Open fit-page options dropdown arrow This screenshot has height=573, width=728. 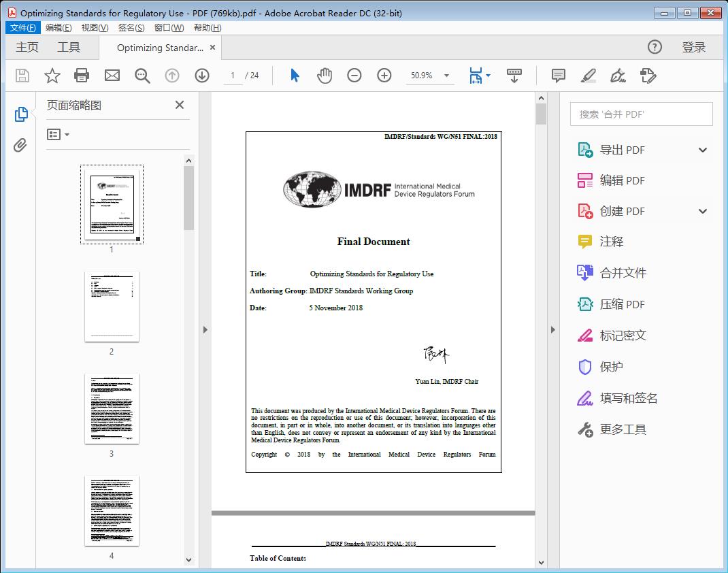tap(488, 76)
